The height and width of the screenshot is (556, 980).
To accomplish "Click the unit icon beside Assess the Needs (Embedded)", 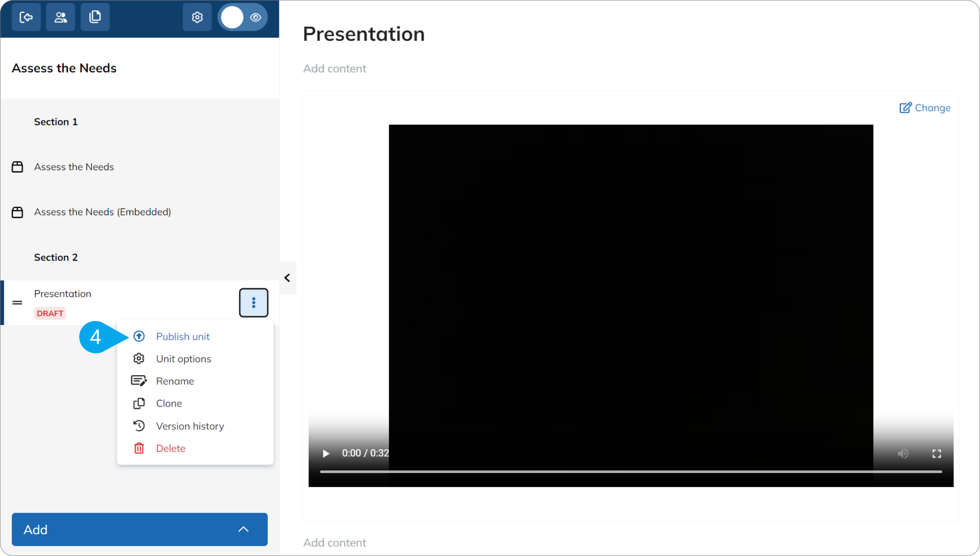I will coord(17,212).
